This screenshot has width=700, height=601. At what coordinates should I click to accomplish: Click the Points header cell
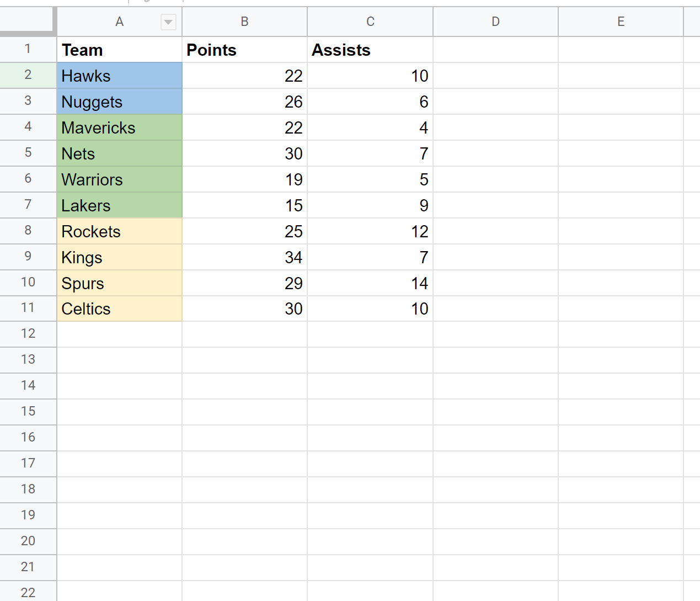point(244,50)
